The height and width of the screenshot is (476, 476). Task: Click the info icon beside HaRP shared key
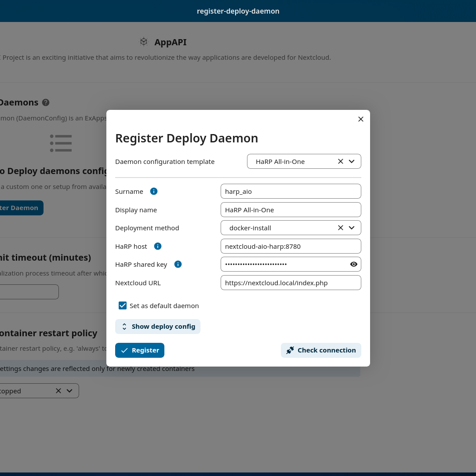[178, 264]
